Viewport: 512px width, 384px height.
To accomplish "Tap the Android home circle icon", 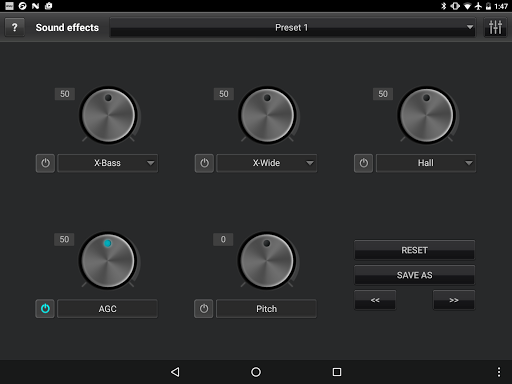I will tap(256, 372).
